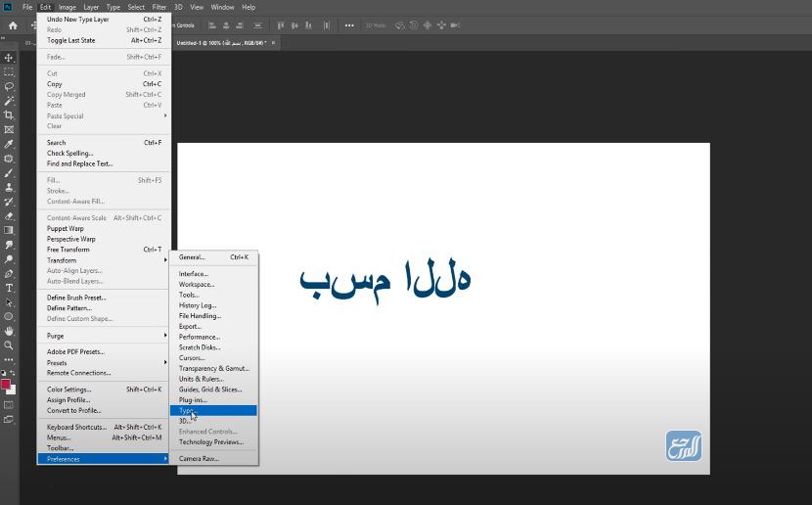812x505 pixels.
Task: Swap foreground and background colors
Action: tap(13, 373)
